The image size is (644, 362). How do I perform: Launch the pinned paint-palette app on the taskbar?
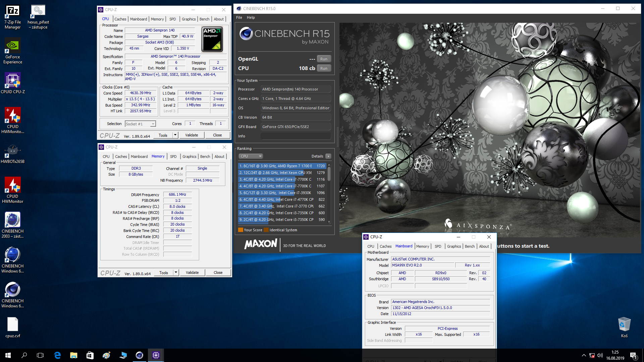point(106,355)
